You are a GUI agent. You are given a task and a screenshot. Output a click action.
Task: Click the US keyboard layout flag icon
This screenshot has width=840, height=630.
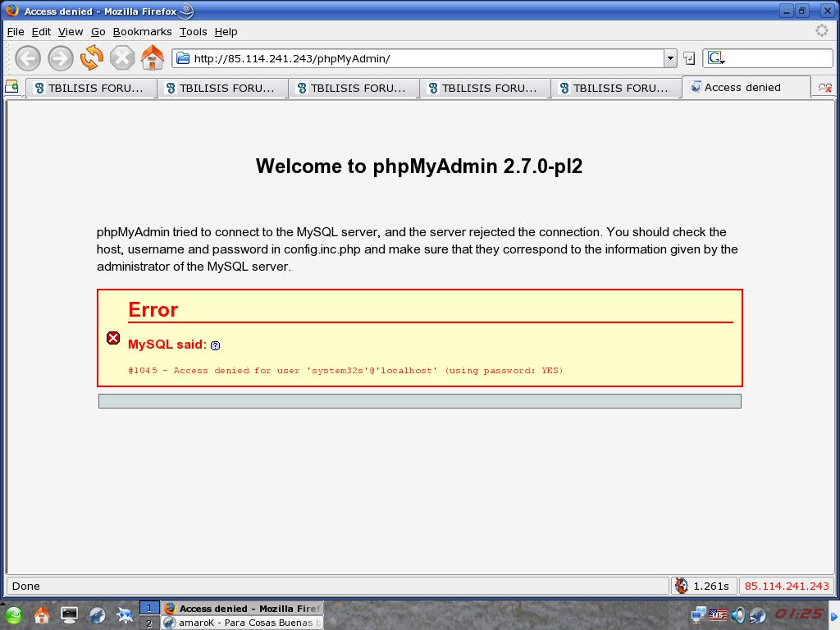click(x=718, y=614)
